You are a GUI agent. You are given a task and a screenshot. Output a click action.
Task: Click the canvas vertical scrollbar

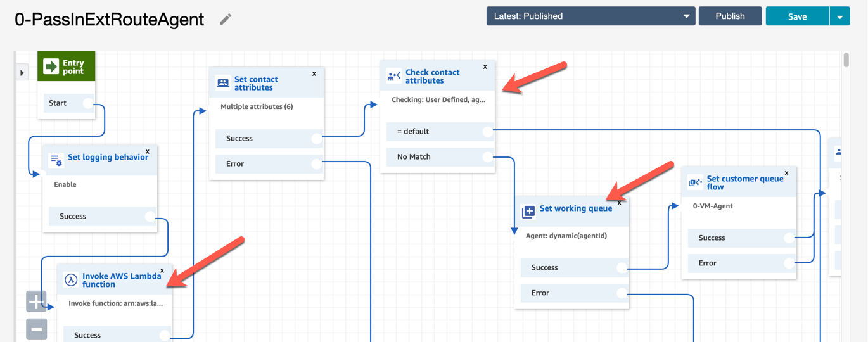[x=846, y=60]
